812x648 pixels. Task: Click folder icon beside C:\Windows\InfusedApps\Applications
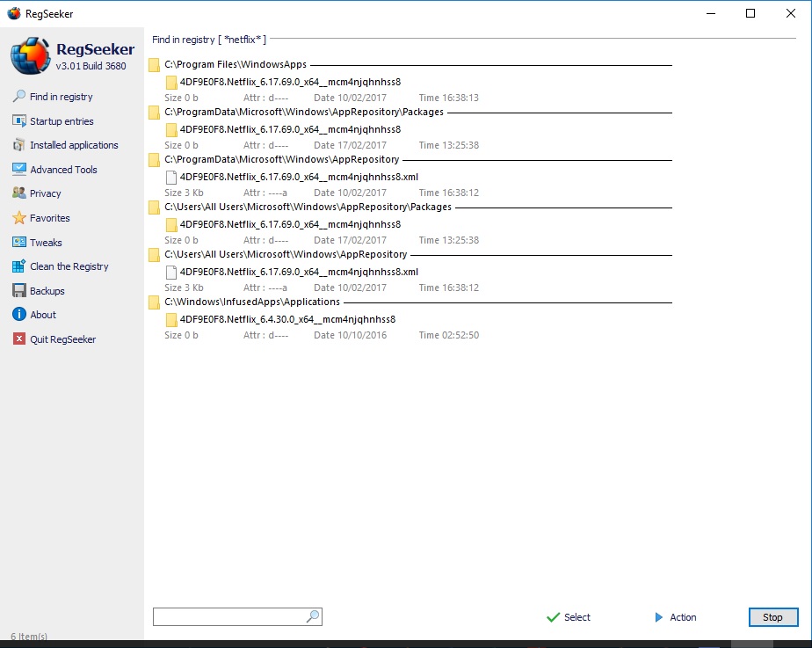(x=154, y=302)
